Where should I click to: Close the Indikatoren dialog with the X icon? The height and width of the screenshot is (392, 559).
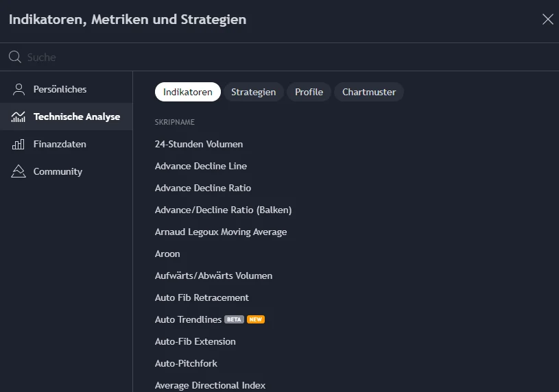pos(547,19)
